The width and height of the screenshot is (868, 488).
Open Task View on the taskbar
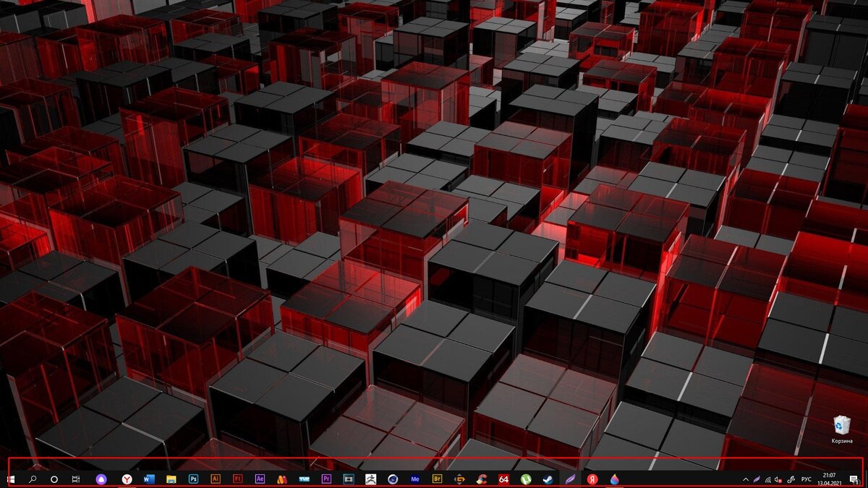(x=75, y=479)
